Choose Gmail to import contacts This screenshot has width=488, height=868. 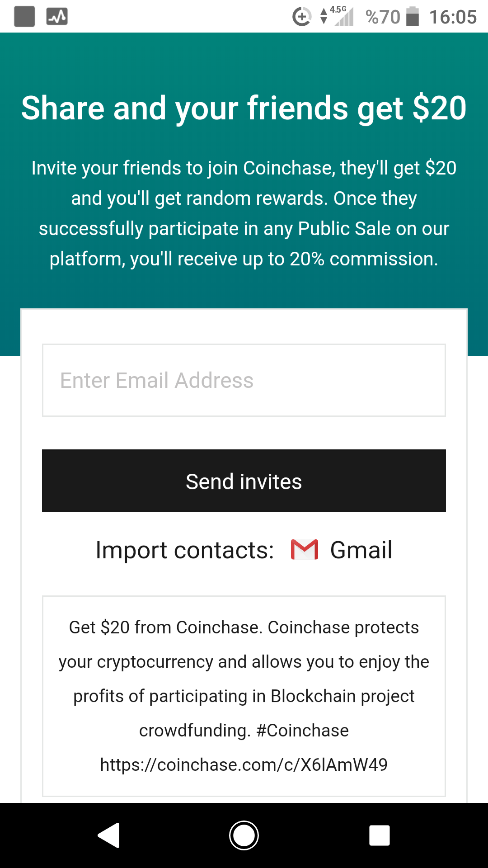(x=361, y=550)
